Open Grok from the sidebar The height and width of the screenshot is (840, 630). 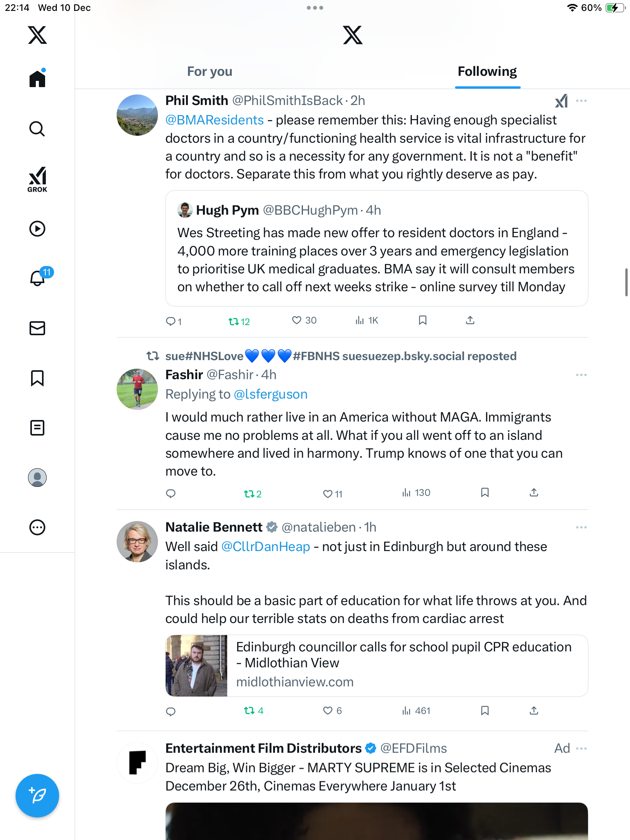tap(37, 179)
